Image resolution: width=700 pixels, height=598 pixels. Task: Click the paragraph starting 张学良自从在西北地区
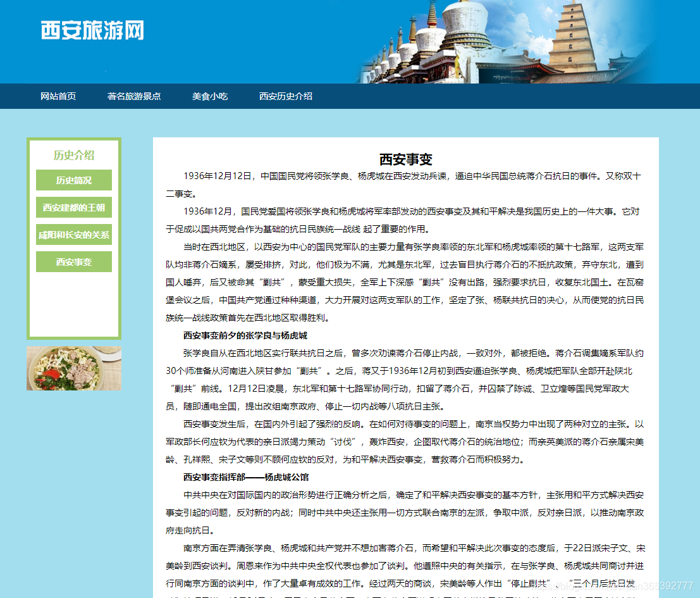point(405,380)
